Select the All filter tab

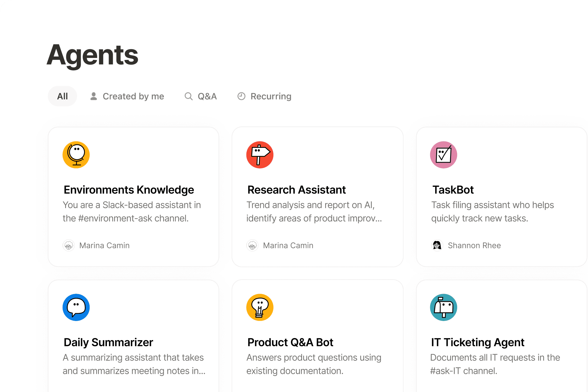62,96
